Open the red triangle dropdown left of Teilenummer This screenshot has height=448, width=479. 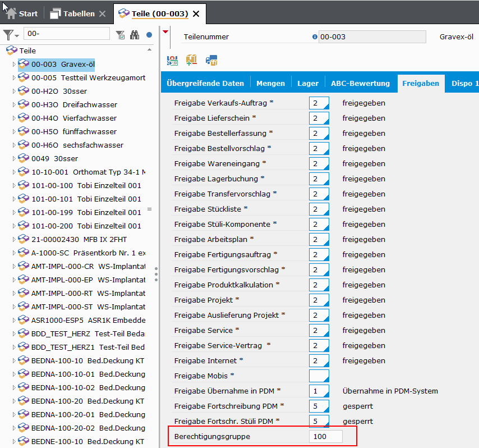point(165,32)
